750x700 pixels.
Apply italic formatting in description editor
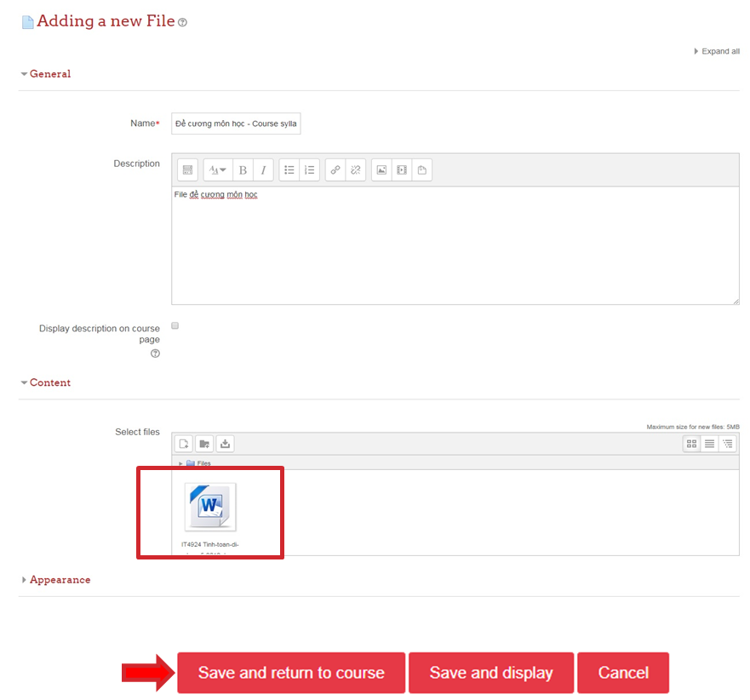coord(264,170)
